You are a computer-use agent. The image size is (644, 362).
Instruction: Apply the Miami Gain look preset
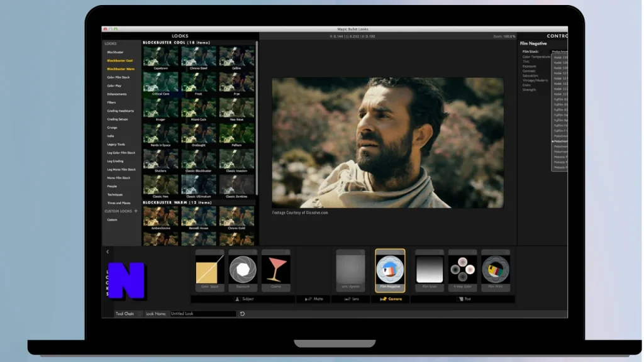tap(198, 109)
